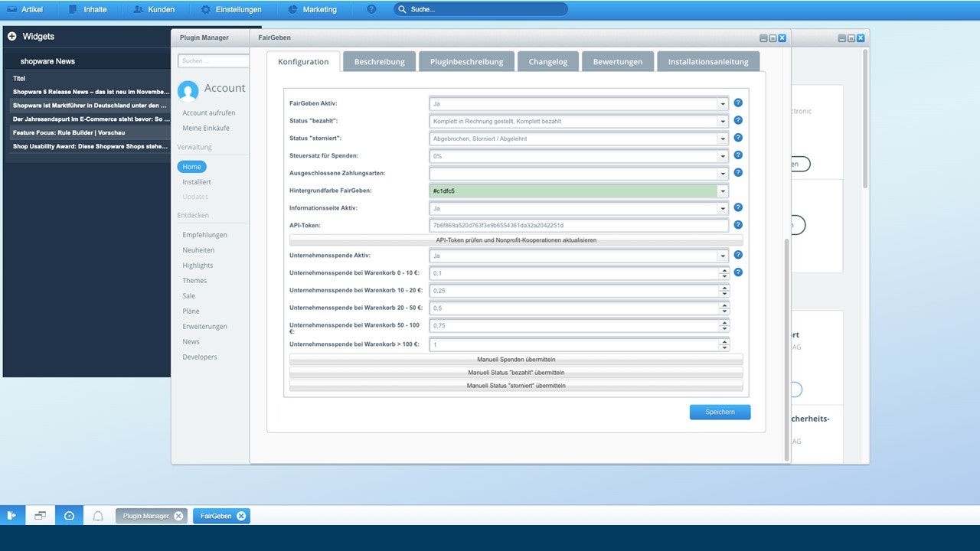Open Ausgeschlossene Zahlungsarten dropdown
This screenshot has height=551, width=980.
tap(722, 174)
